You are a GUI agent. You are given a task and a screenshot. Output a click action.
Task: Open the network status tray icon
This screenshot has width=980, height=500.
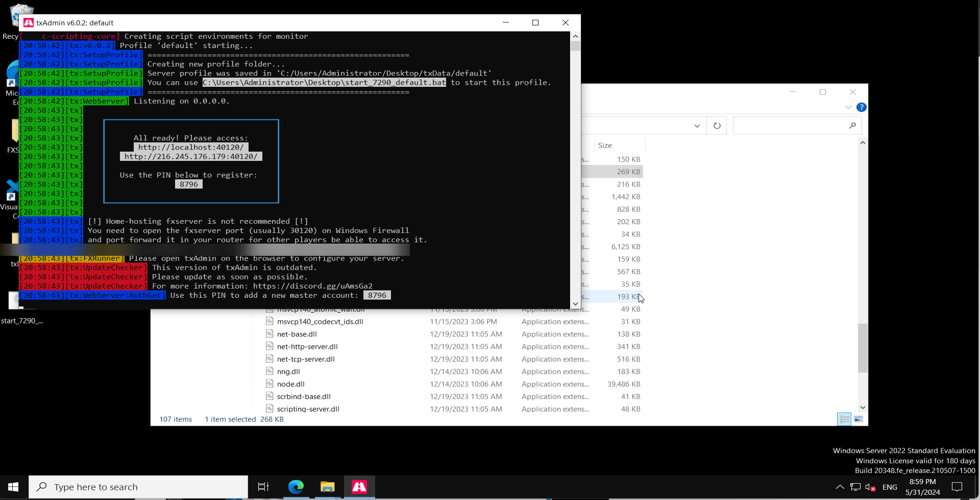point(855,487)
